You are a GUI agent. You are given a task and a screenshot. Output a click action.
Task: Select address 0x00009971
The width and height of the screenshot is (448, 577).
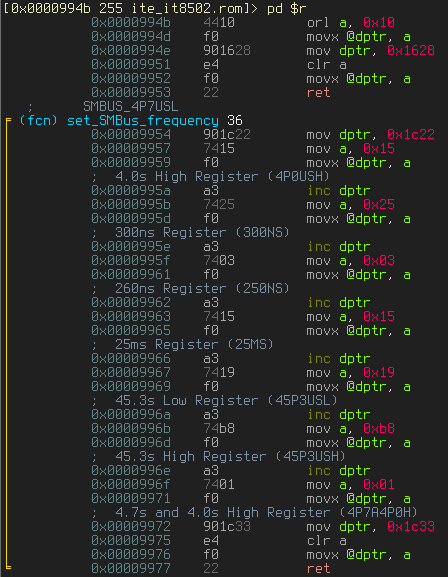131,498
